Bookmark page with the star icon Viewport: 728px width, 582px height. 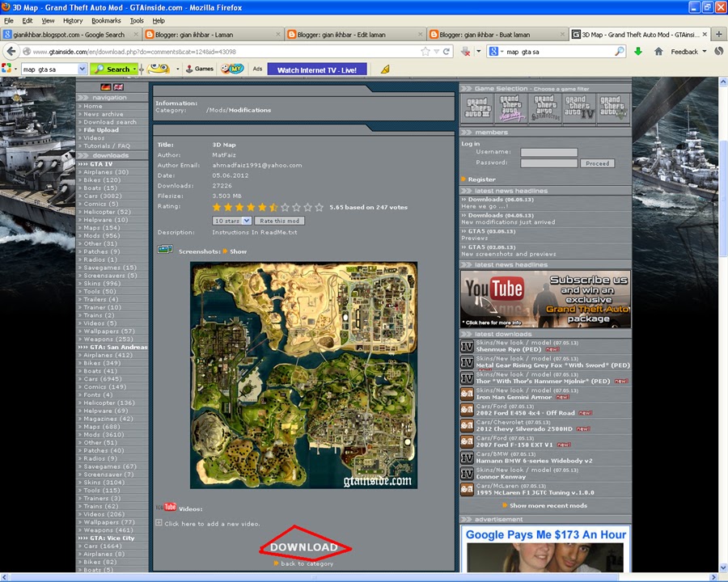[425, 52]
